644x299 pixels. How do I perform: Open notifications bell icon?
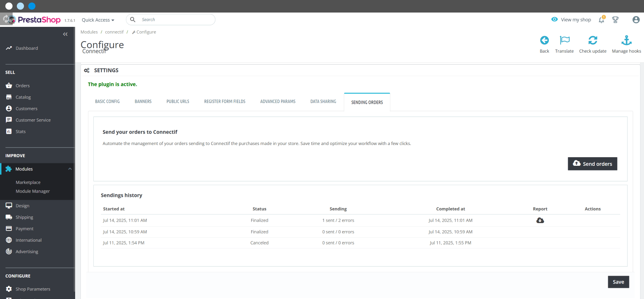601,20
